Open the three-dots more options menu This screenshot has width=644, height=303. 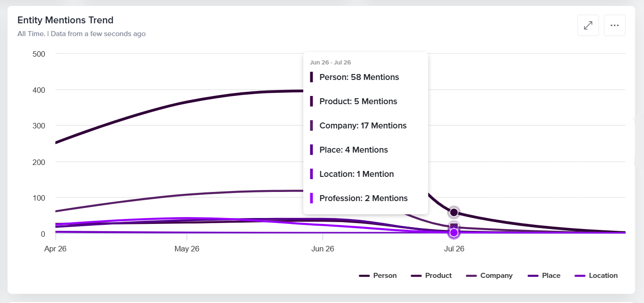615,26
